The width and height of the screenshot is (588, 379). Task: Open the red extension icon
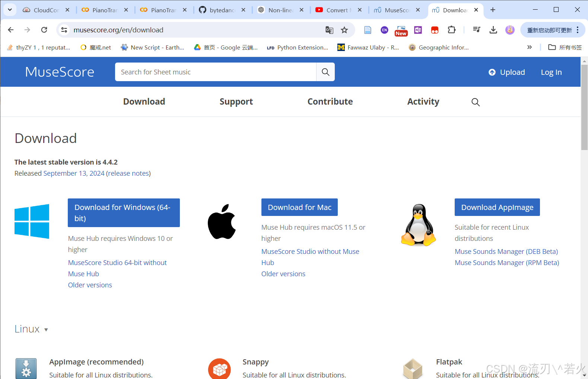(435, 30)
